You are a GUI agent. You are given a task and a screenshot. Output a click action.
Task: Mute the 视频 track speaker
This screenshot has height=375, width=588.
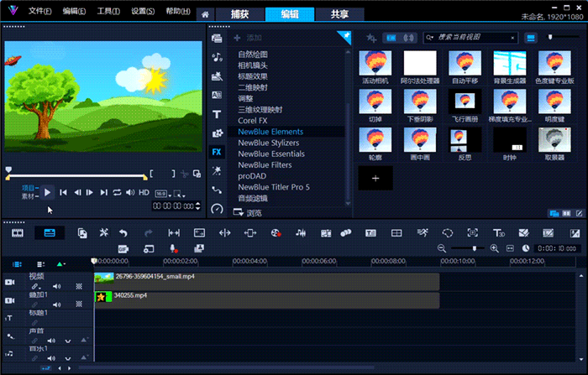pos(56,286)
